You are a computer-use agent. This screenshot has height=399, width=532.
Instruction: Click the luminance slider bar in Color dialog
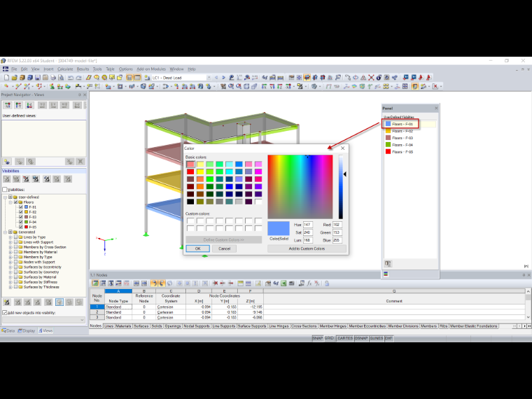tap(341, 187)
